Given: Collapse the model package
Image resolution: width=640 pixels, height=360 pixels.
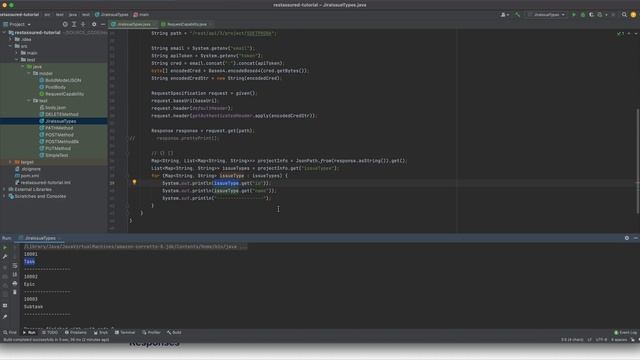Looking at the screenshot, I should (29, 73).
